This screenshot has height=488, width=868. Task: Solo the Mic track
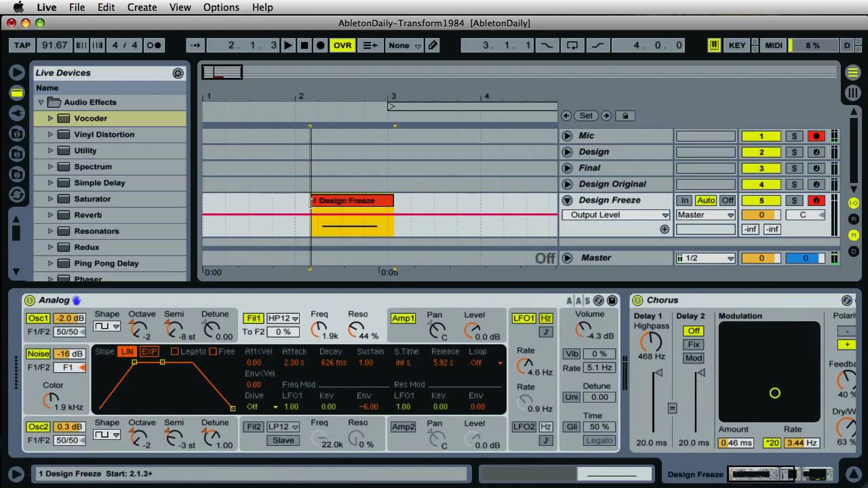pyautogui.click(x=794, y=136)
